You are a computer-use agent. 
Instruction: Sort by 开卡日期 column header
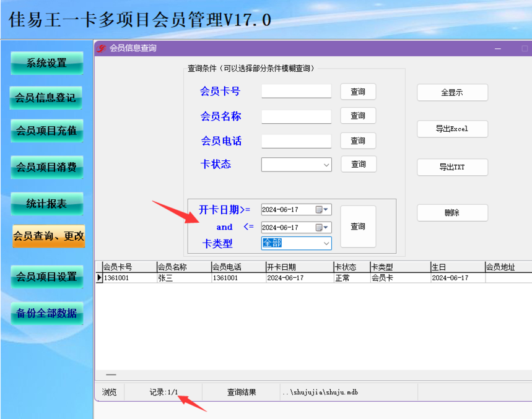click(300, 267)
